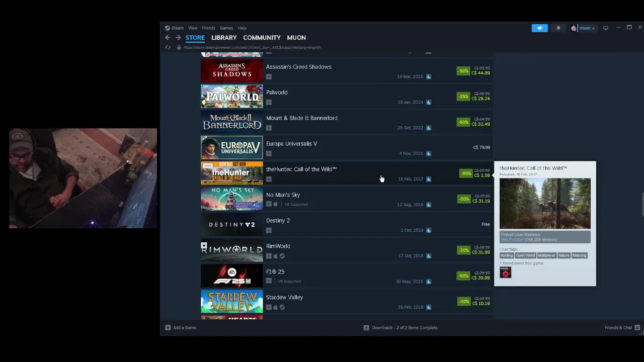
Task: Click the "Open World" user tag
Action: click(525, 255)
